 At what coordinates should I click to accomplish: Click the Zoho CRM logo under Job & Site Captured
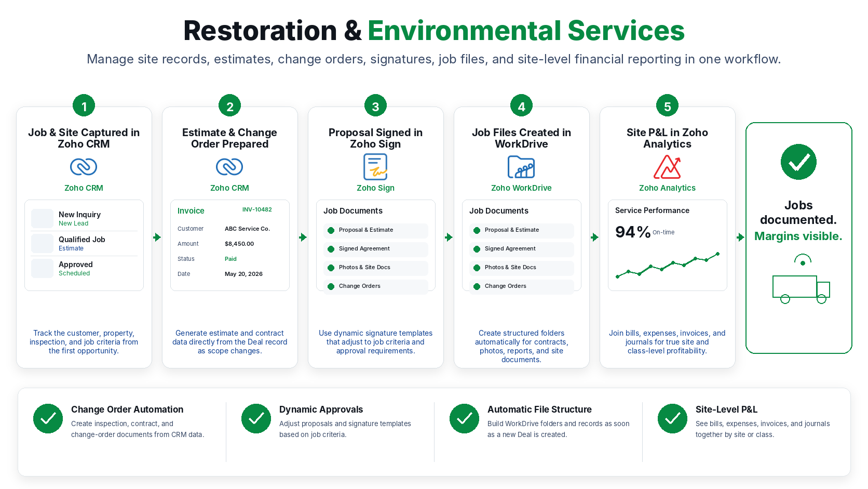pos(84,167)
